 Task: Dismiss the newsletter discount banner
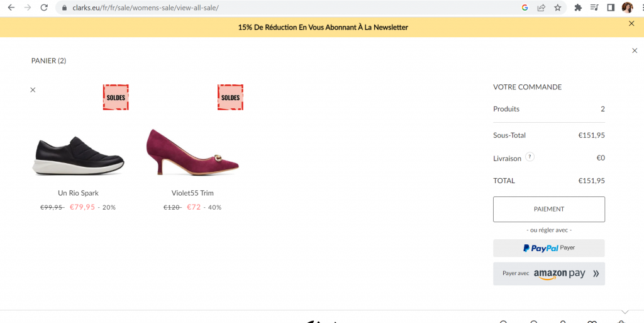pos(631,23)
